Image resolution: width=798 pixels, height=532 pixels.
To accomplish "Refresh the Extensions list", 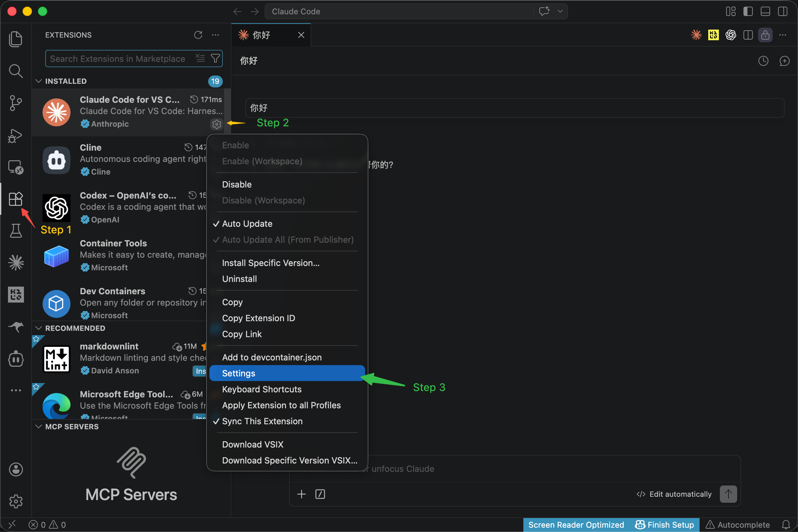I will [198, 35].
